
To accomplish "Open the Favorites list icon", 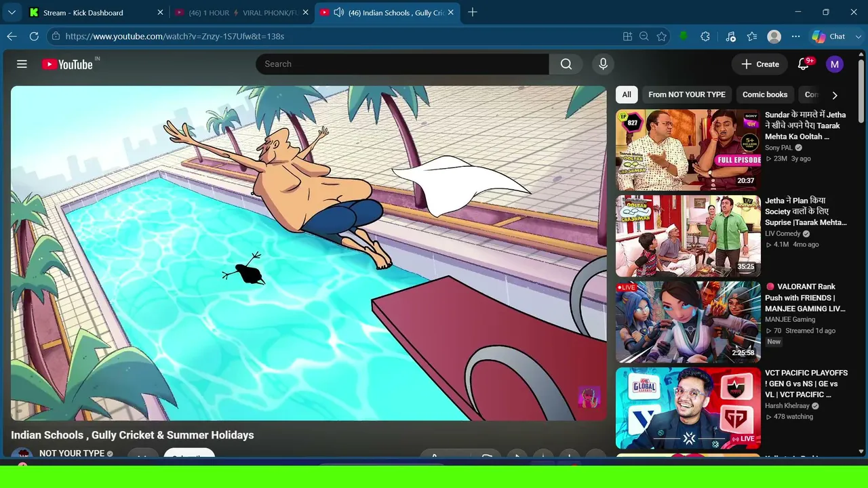I will click(x=752, y=37).
